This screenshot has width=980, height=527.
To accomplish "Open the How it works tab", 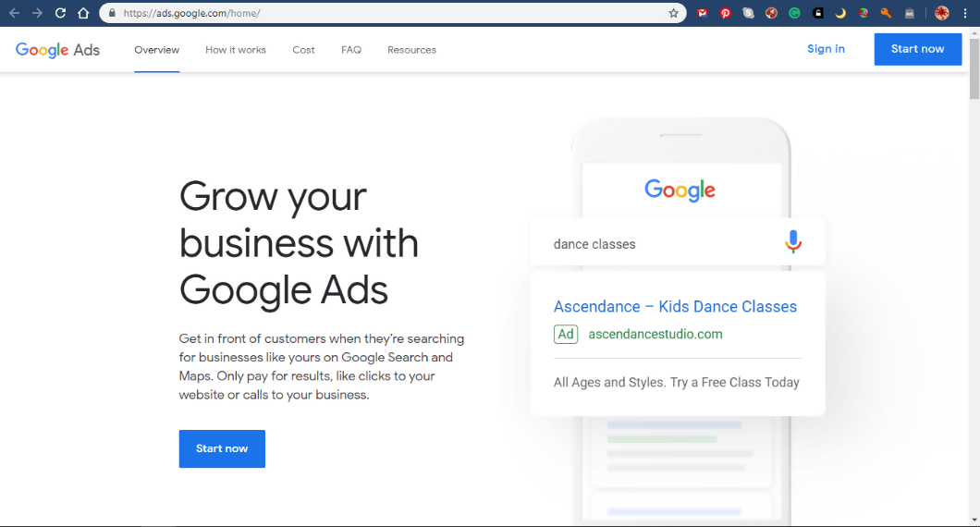I will tap(236, 50).
